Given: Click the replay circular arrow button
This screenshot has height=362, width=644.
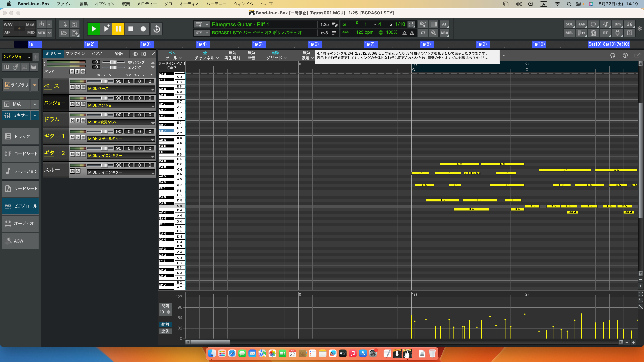Looking at the screenshot, I should coord(157,29).
